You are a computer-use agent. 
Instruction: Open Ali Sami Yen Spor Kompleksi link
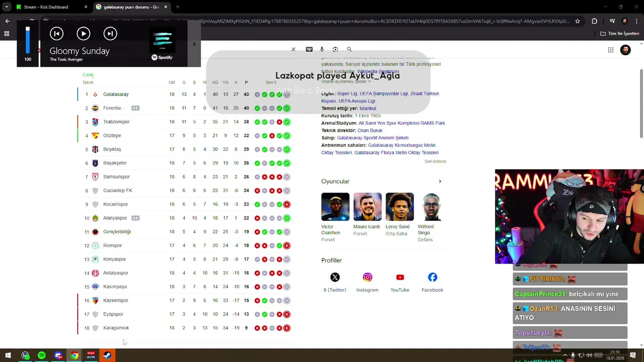point(401,123)
